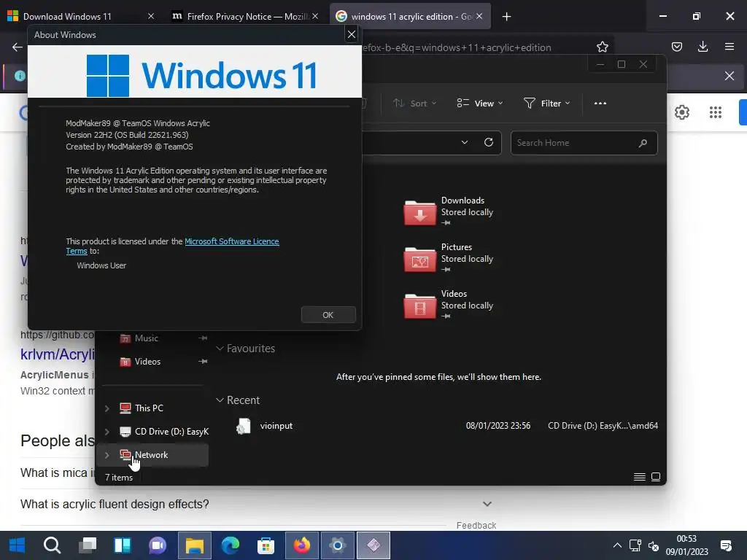The width and height of the screenshot is (747, 560).
Task: Open the Sort dropdown in Explorer
Action: [x=414, y=104]
